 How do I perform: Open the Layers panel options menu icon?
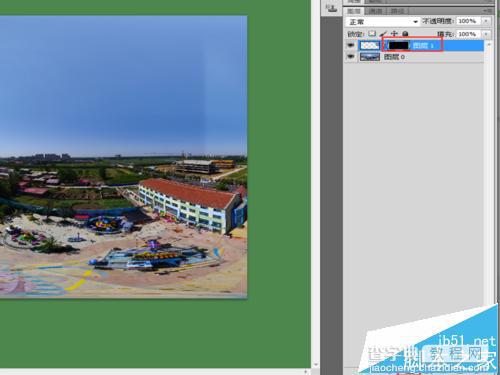point(488,11)
